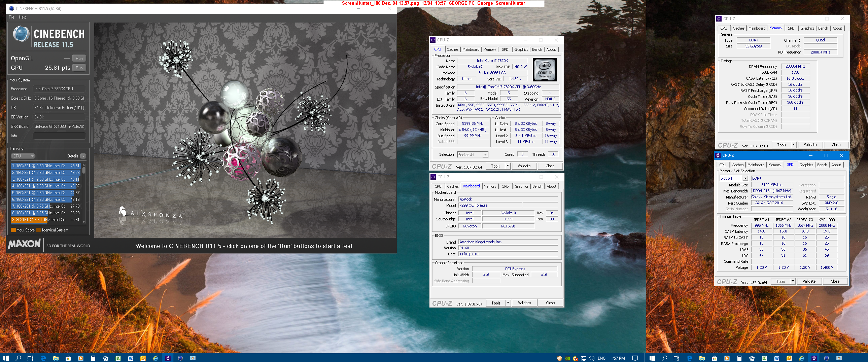Viewport: 868px width, 362px height.
Task: Open Calculator from the right monitor taskbar
Action: click(739, 358)
